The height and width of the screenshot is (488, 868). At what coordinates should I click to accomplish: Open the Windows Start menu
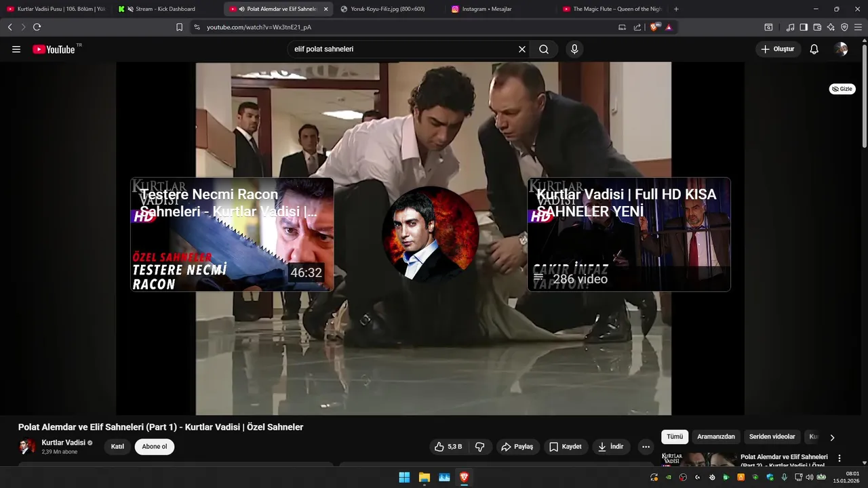[404, 477]
